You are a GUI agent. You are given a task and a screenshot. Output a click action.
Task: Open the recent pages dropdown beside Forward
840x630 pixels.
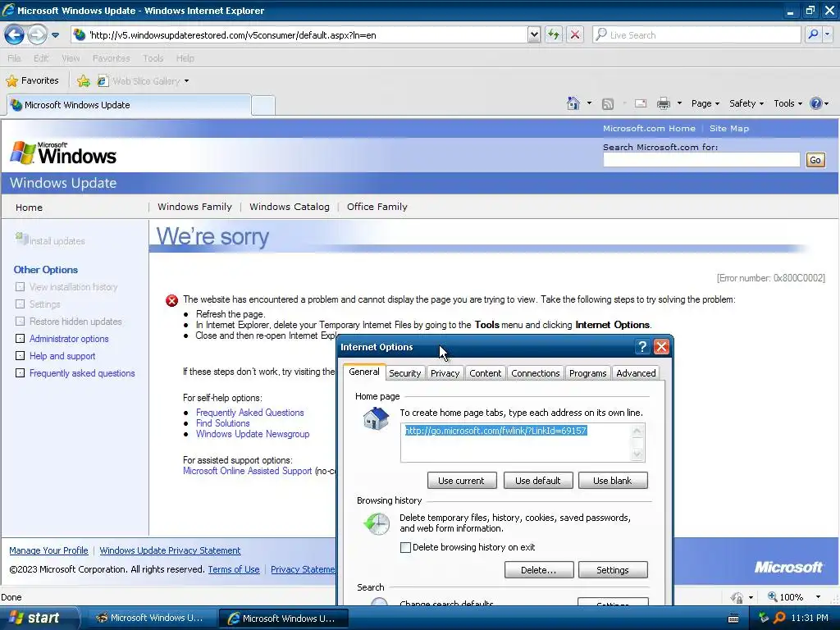(55, 35)
